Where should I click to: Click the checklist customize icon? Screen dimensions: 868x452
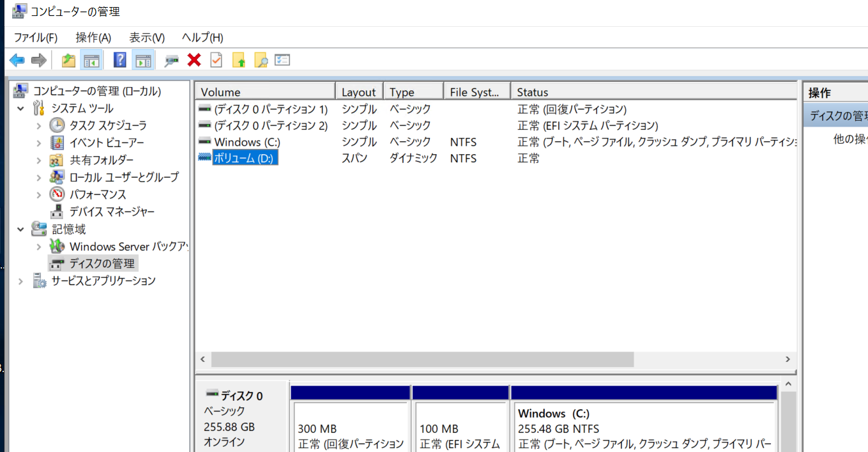(282, 59)
